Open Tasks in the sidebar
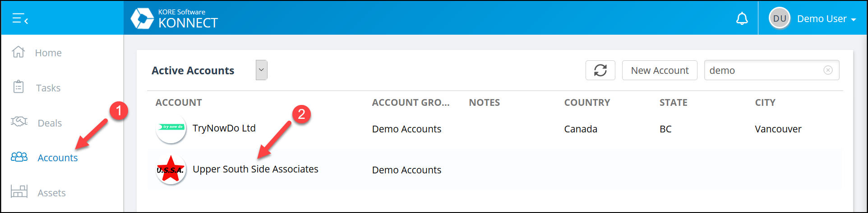The height and width of the screenshot is (213, 868). (x=48, y=88)
